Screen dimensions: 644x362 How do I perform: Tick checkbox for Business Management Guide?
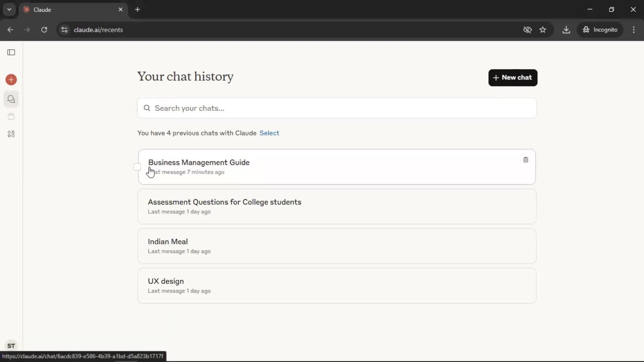137,167
